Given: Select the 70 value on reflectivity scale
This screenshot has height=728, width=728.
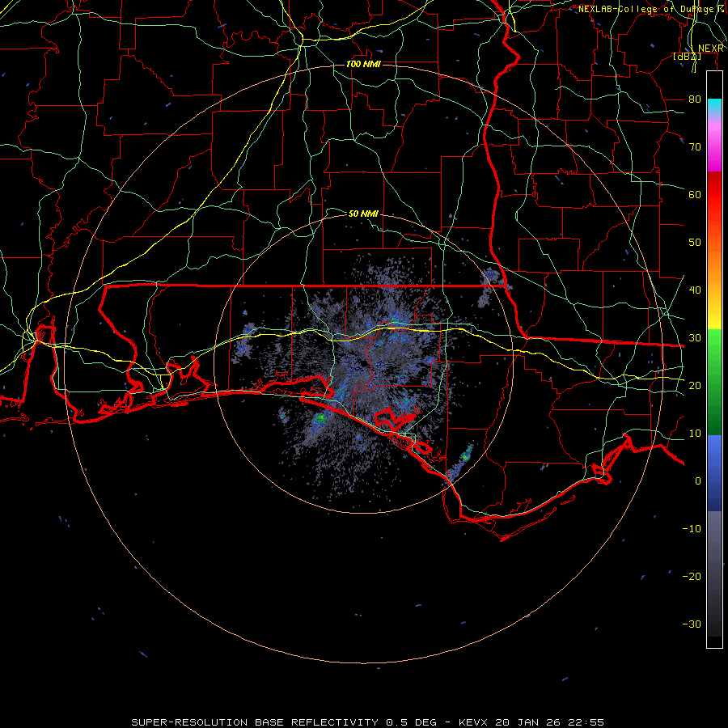Looking at the screenshot, I should click(695, 146).
